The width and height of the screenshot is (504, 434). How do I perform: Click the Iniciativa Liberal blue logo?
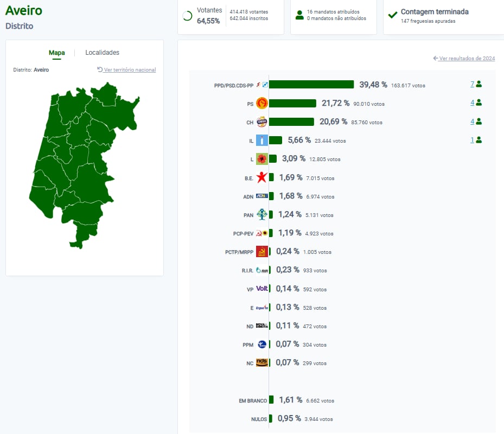pos(262,141)
